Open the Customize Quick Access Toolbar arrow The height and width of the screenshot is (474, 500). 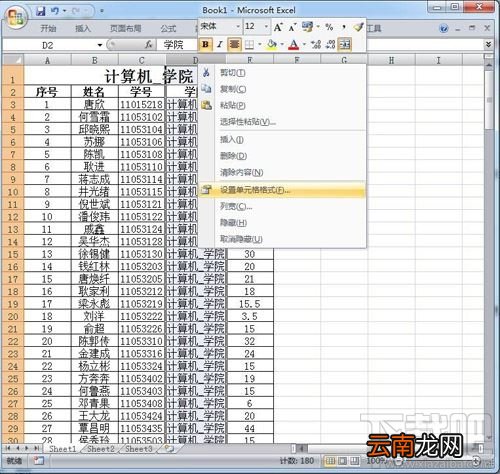coord(102,11)
